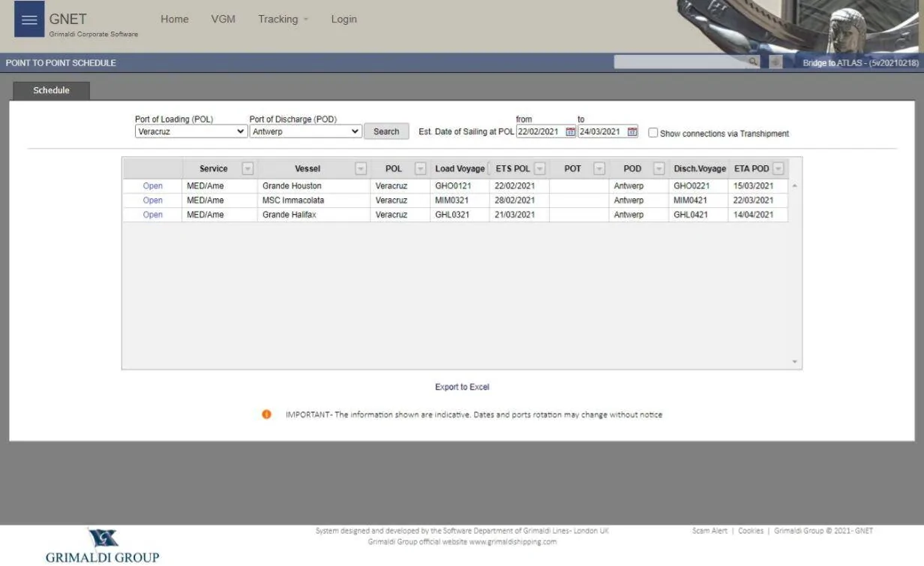Click Export to Excel link
The width and height of the screenshot is (924, 566).
coord(462,387)
